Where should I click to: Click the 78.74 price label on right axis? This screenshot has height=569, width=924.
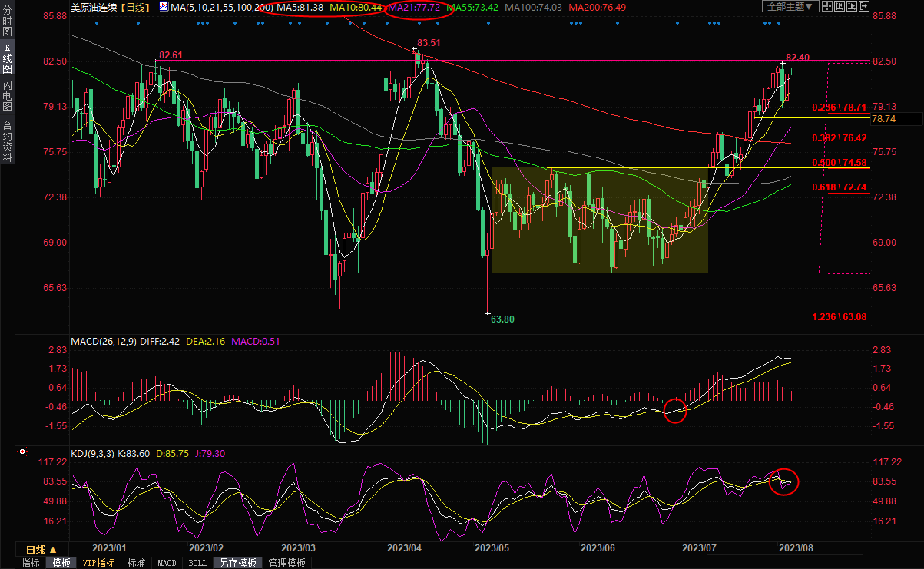(884, 119)
